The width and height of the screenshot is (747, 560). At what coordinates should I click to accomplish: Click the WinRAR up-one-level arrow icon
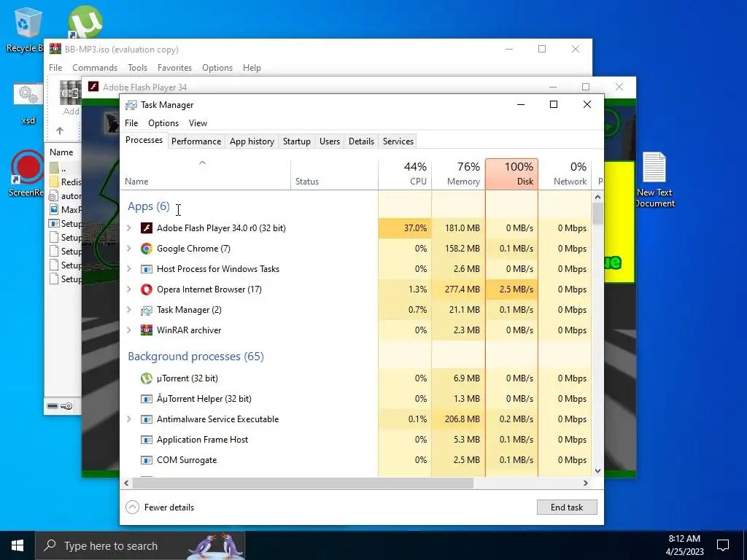[60, 131]
